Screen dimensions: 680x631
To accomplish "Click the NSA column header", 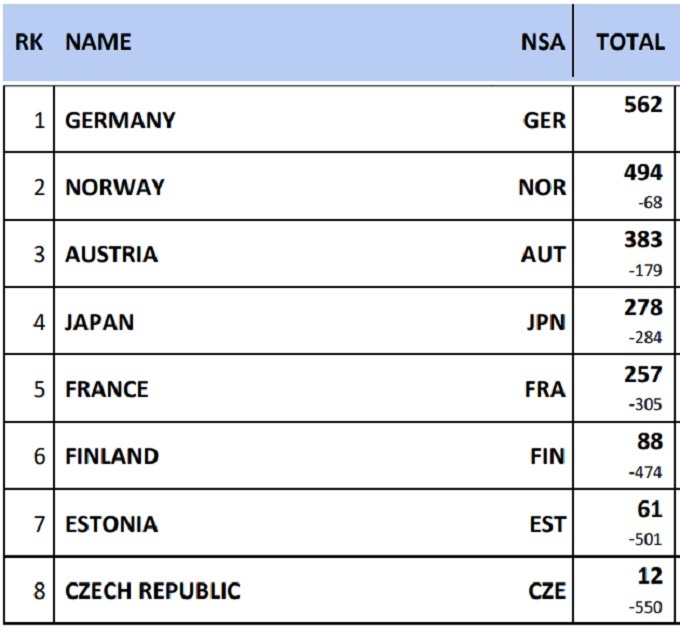I will click(542, 42).
